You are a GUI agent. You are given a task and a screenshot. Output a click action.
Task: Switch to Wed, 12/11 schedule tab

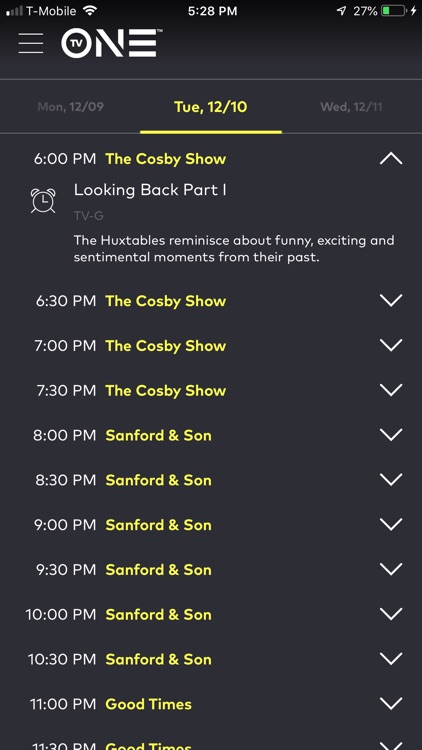352,107
